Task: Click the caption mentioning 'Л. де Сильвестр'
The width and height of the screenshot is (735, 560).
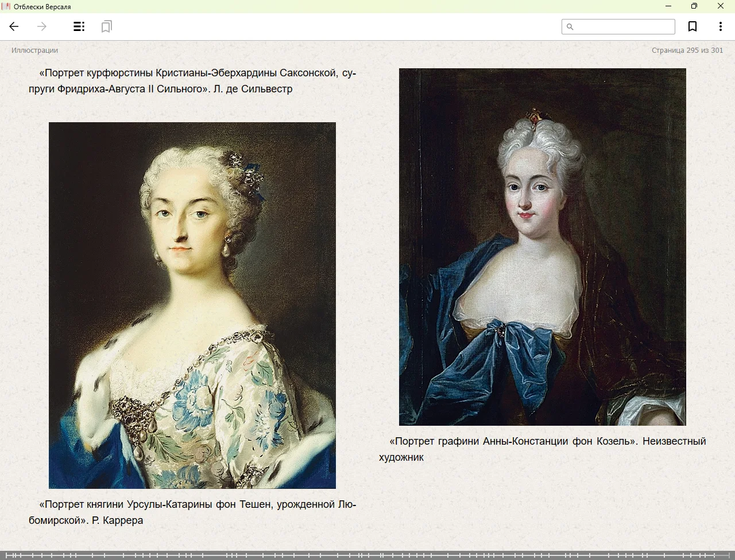Action: tap(192, 81)
